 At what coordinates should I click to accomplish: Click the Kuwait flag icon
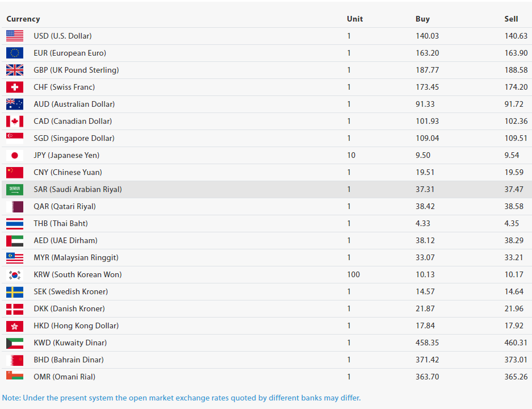point(15,343)
